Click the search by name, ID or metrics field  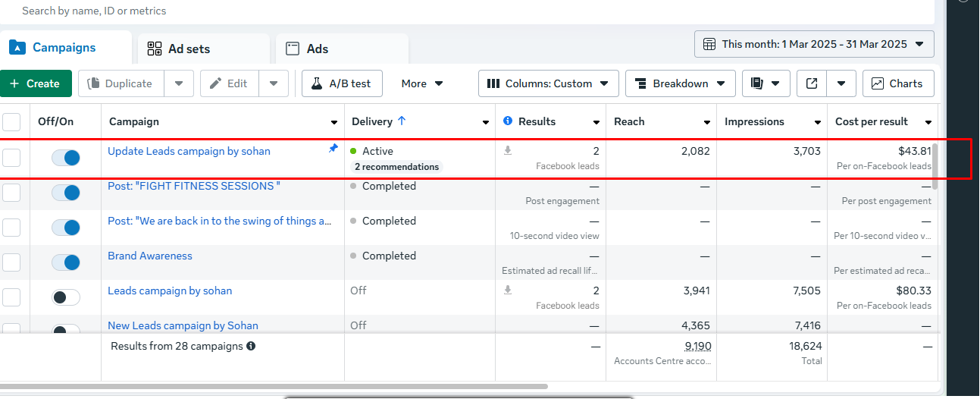click(303, 11)
